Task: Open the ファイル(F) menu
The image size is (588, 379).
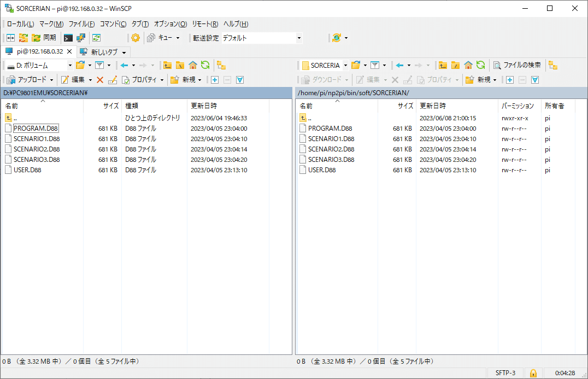Action: coord(81,24)
